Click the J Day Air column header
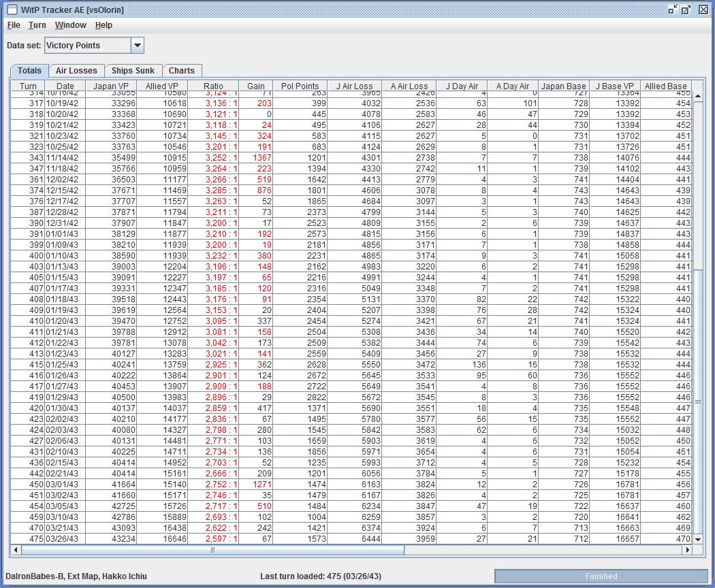715x588 pixels. (462, 86)
